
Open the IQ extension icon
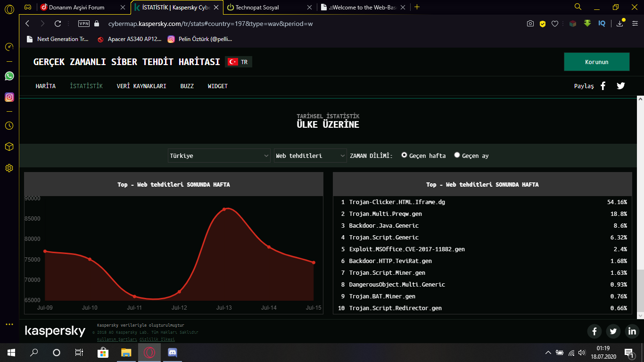(x=602, y=24)
